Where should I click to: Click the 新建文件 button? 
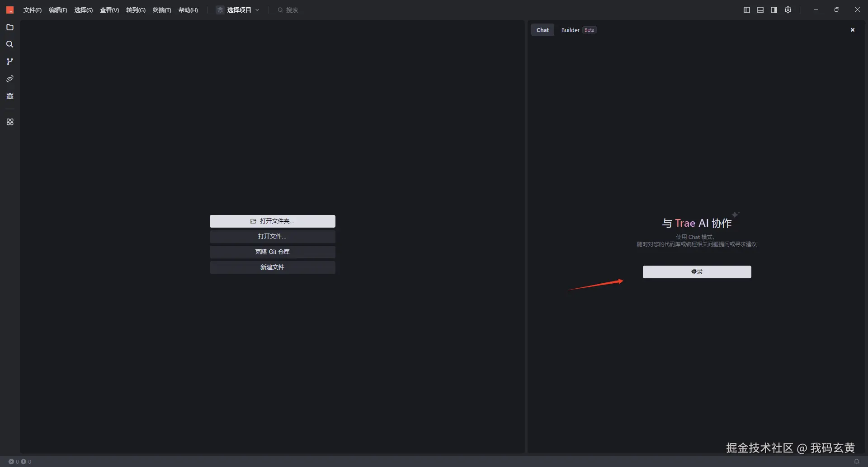[273, 267]
